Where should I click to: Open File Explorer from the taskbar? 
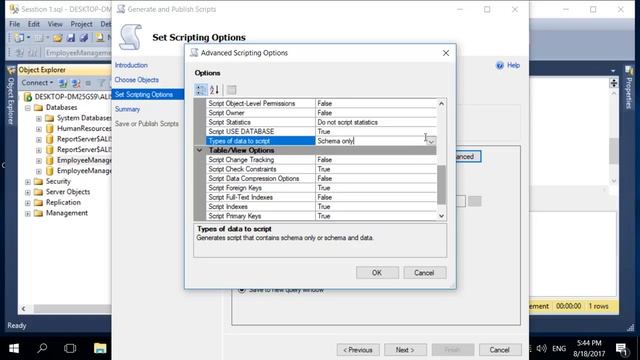[x=100, y=348]
